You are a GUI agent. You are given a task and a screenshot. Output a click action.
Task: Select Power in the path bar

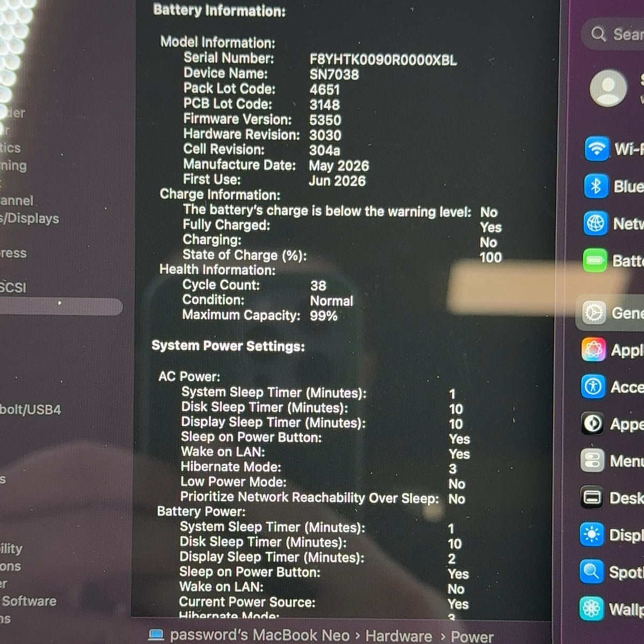coord(472,636)
